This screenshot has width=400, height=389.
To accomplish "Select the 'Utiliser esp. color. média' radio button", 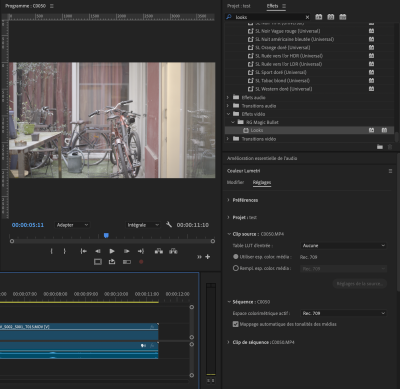I will pyautogui.click(x=236, y=257).
